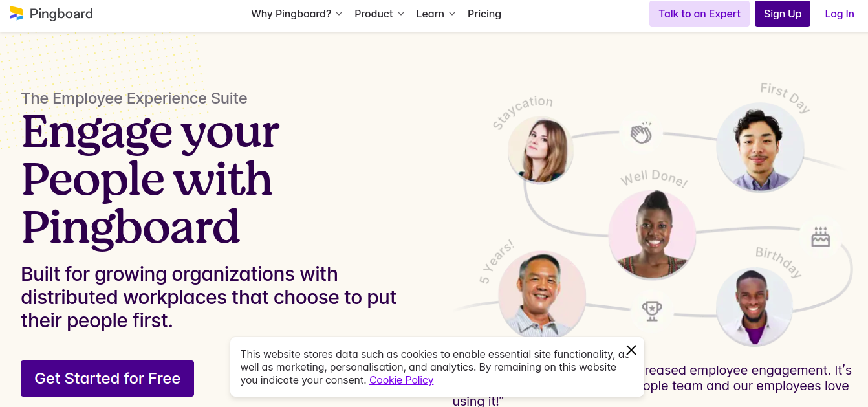Click the birthday cake icon
Screen dimensions: 868x407
pos(820,237)
